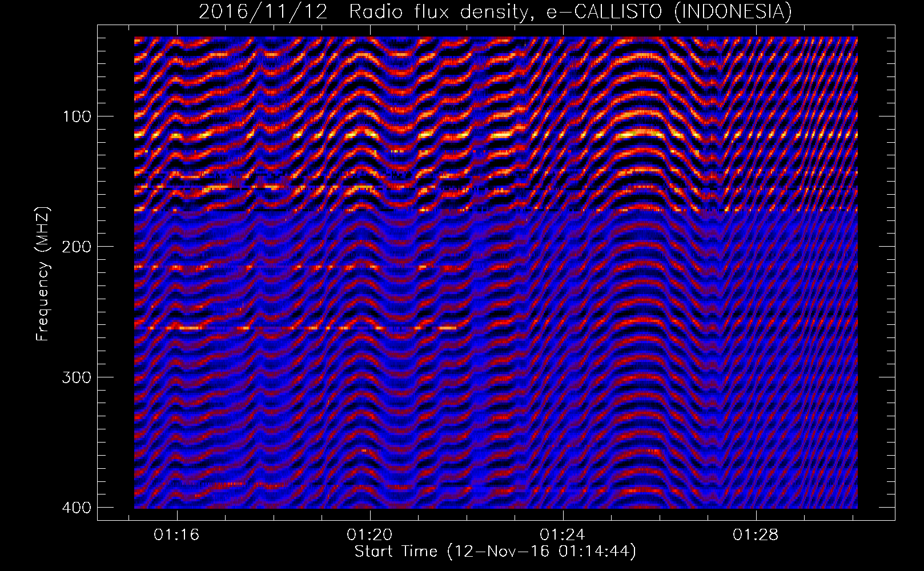Click the 300 MHz frequency tick label
The image size is (924, 571).
(76, 377)
